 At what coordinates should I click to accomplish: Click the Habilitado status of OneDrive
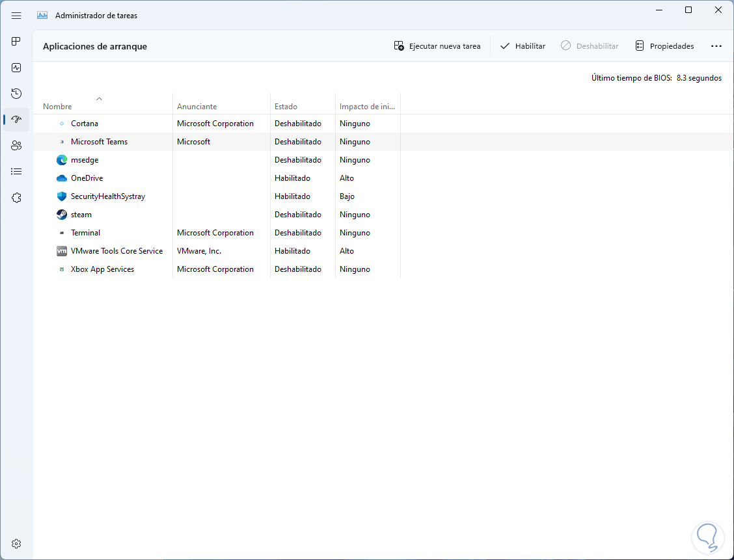(292, 178)
